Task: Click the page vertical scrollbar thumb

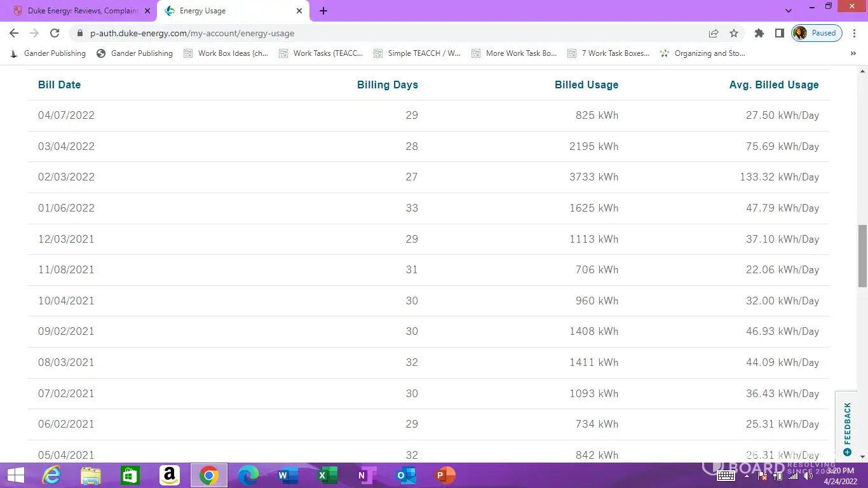Action: (x=862, y=255)
